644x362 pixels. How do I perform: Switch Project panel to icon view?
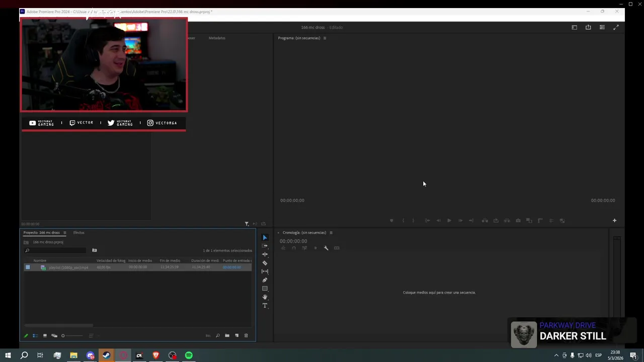[45, 335]
